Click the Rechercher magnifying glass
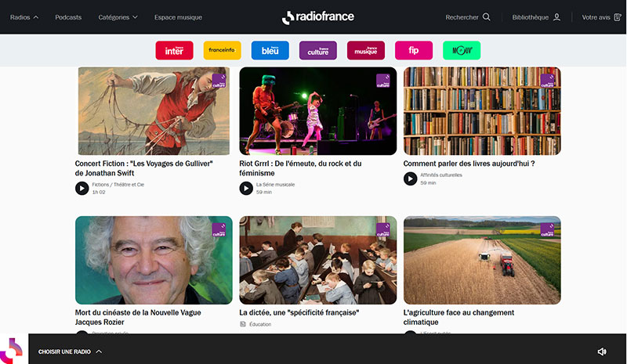Image resolution: width=627 pixels, height=364 pixels. point(486,16)
